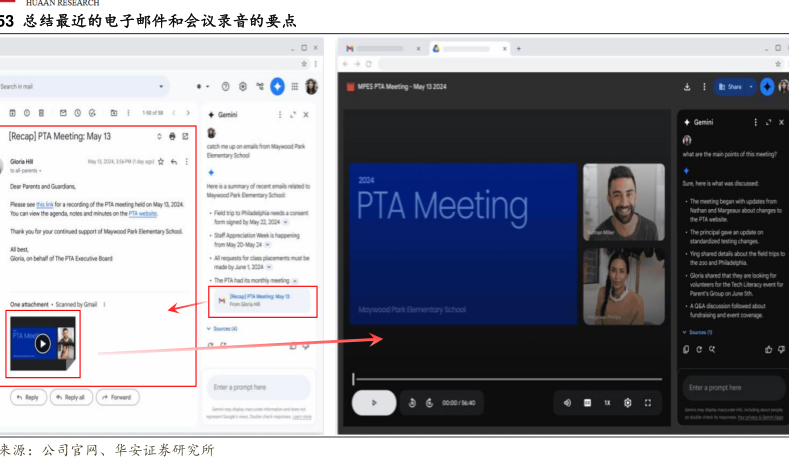
Task: Skip forward ten seconds in video
Action: (429, 403)
